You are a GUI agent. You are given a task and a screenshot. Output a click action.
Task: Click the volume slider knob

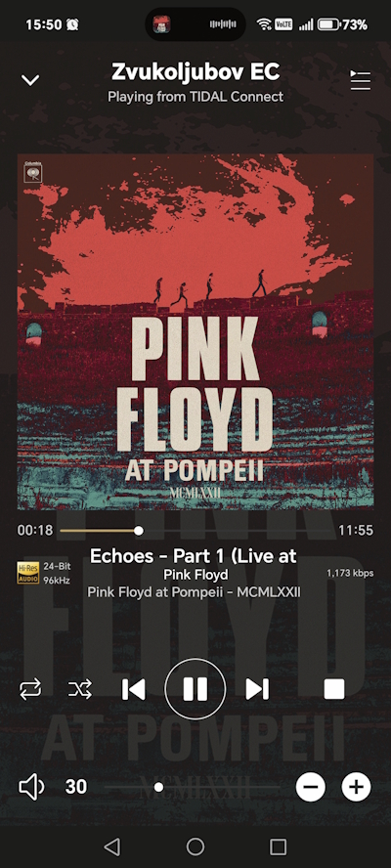point(158,787)
